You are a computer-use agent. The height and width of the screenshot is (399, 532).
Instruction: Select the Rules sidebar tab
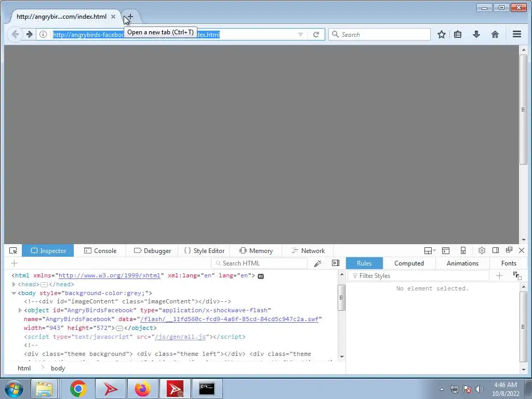(x=364, y=263)
